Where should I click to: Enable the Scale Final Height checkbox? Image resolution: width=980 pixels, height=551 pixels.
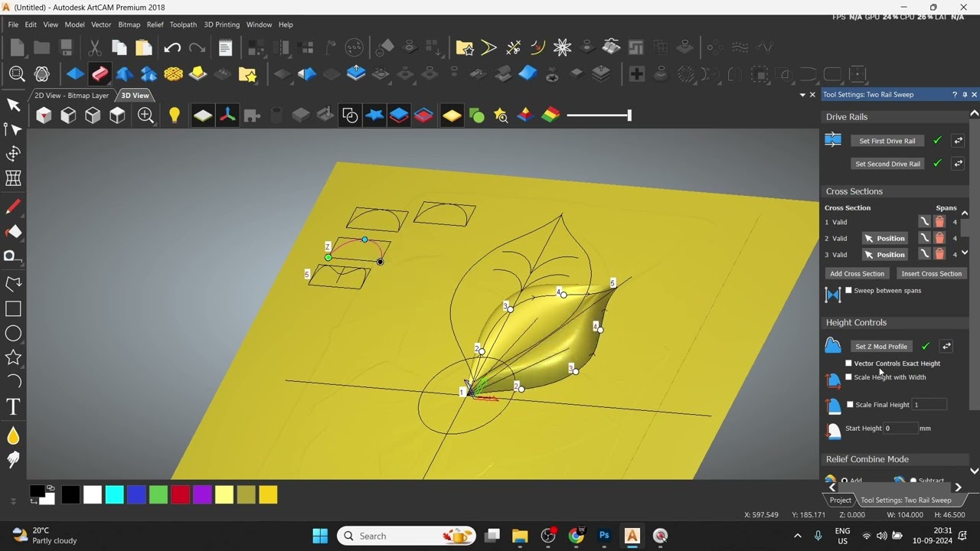pyautogui.click(x=850, y=405)
